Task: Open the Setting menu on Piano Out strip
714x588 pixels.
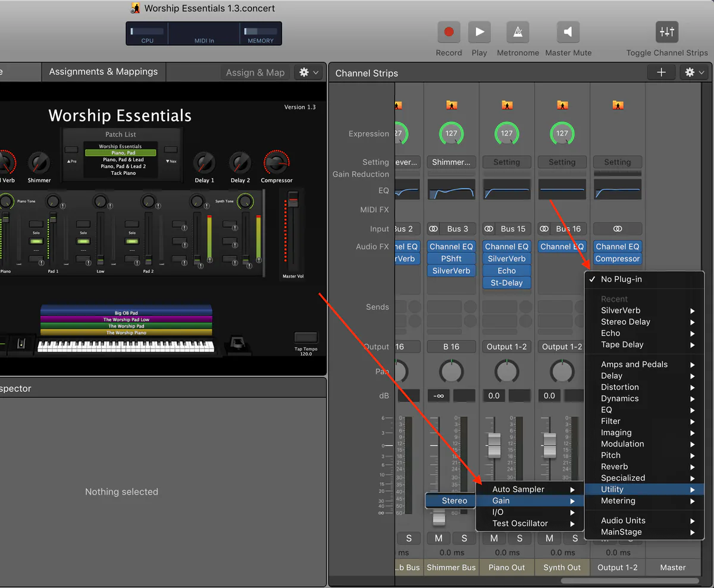Action: [506, 162]
